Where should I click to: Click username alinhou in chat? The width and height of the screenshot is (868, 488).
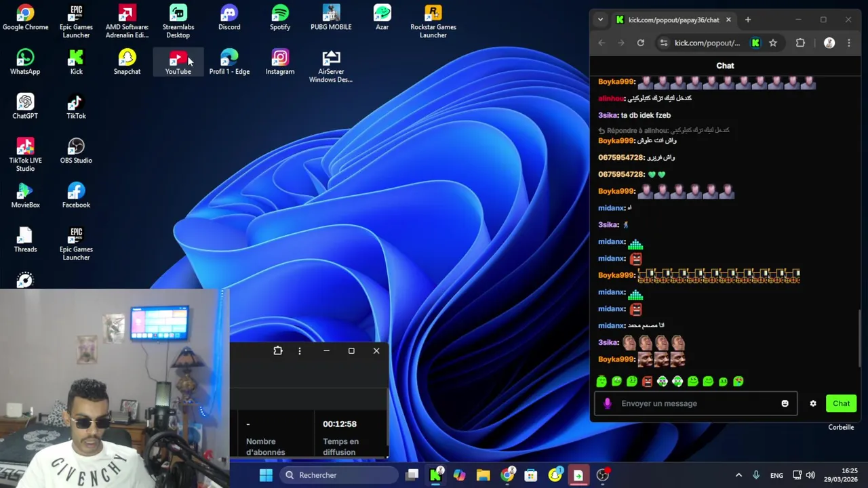(610, 98)
